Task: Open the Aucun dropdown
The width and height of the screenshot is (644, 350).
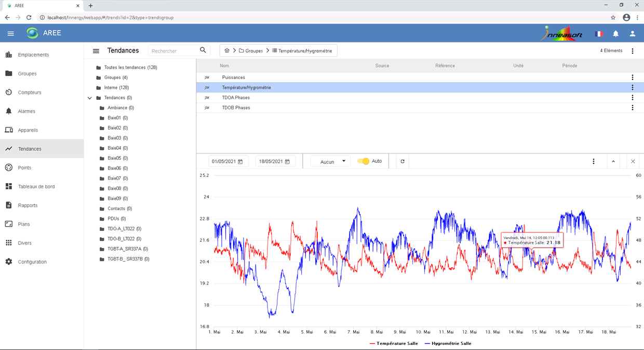Action: 330,162
